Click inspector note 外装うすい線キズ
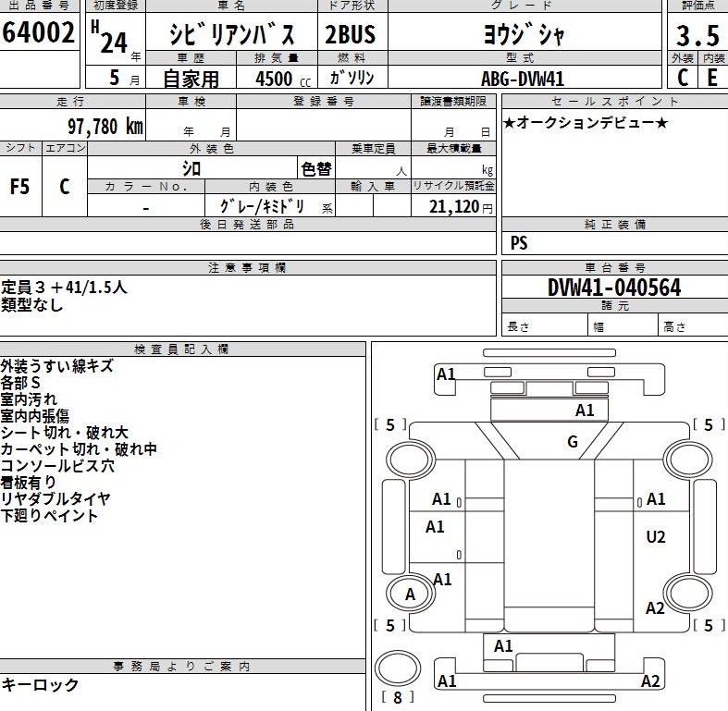Viewport: 728px width, 711px height. [56, 366]
